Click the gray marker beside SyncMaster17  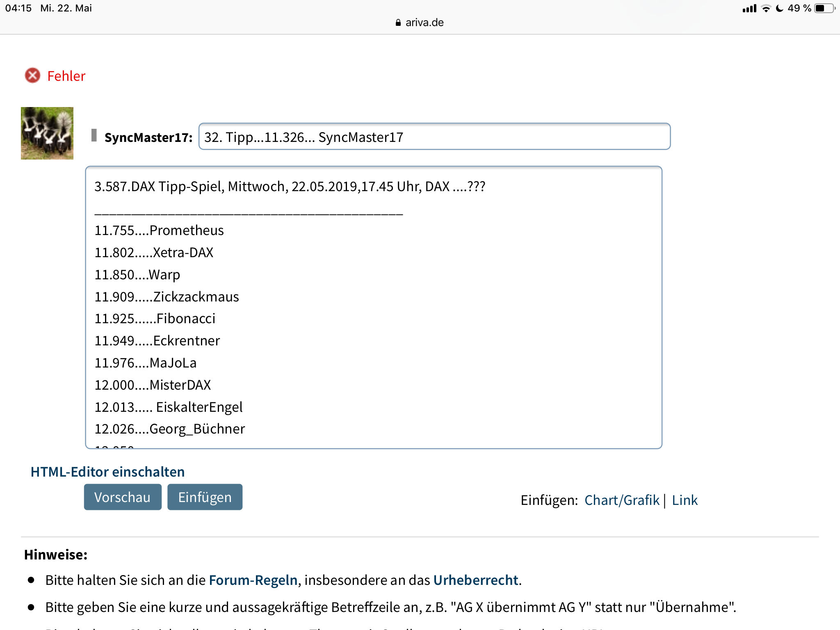pos(94,135)
